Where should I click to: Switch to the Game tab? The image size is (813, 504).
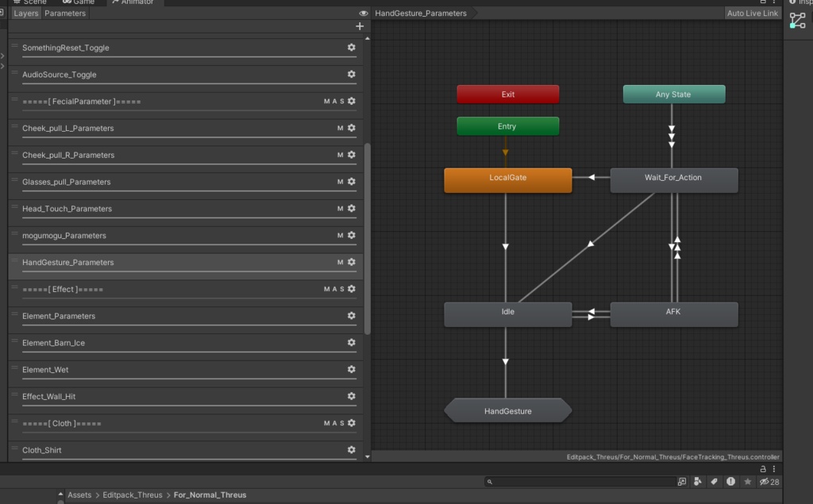click(79, 2)
